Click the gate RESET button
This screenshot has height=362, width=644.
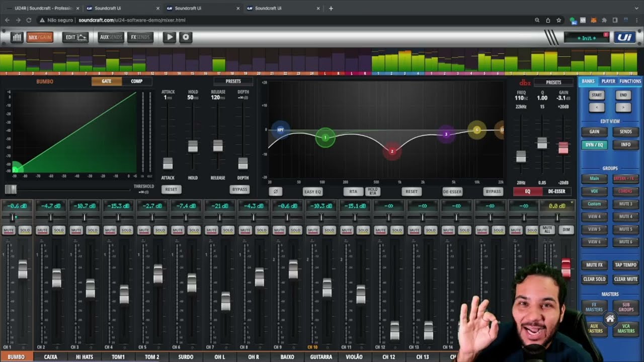click(171, 190)
